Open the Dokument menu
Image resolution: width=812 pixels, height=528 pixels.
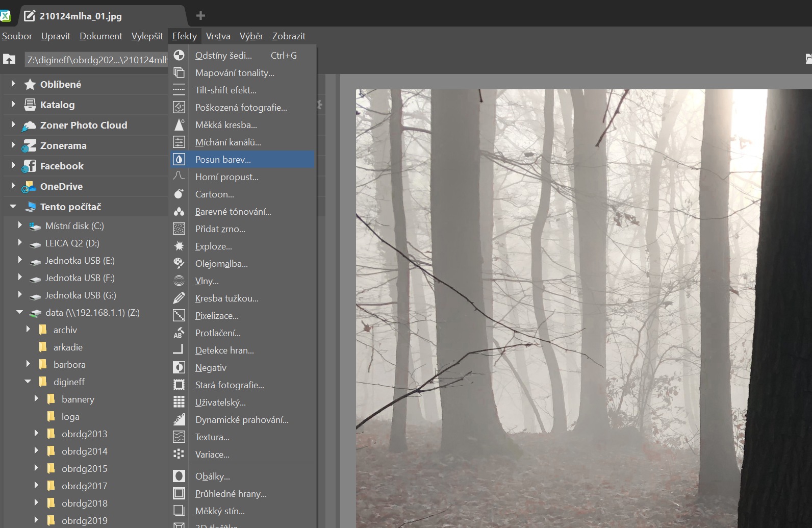click(x=101, y=36)
